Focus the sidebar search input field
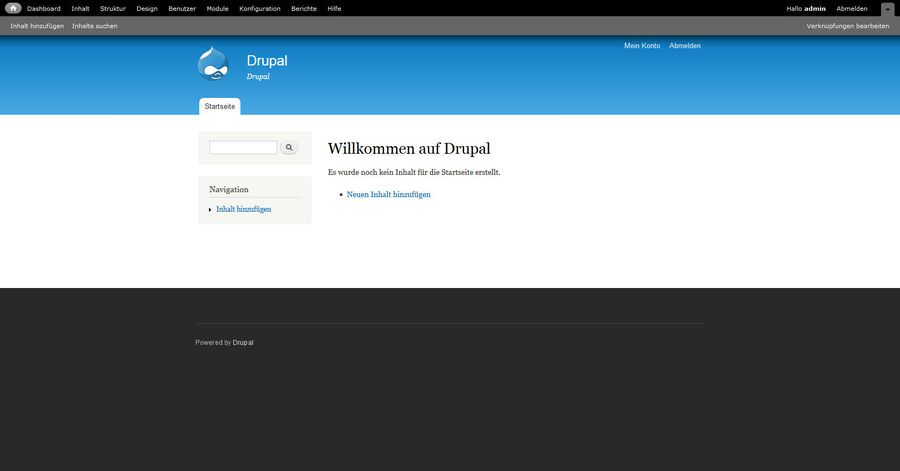This screenshot has width=900, height=471. 243,147
